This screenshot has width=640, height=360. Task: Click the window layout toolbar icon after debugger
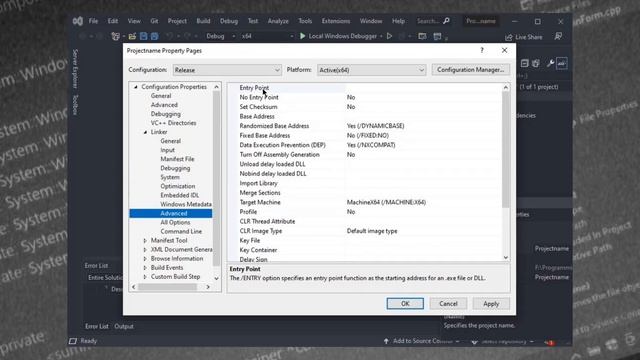[x=422, y=36]
